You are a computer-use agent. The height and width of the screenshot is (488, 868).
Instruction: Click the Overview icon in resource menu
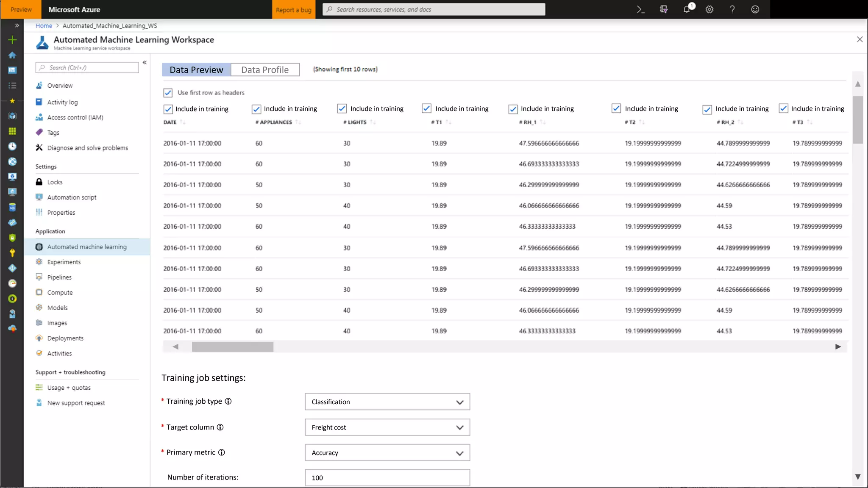[39, 85]
